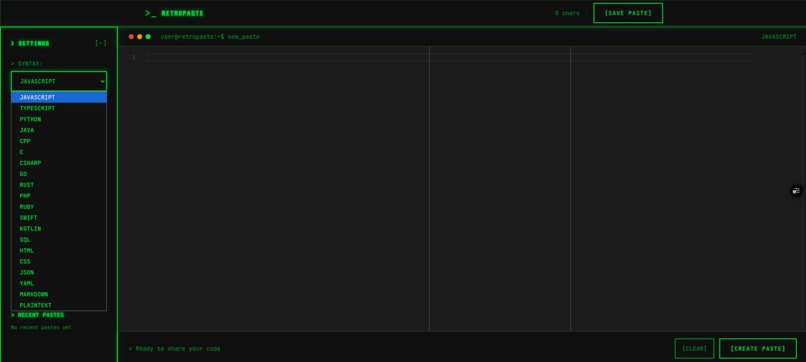806x362 pixels.
Task: Expand the Recent Pastes section
Action: pos(38,315)
